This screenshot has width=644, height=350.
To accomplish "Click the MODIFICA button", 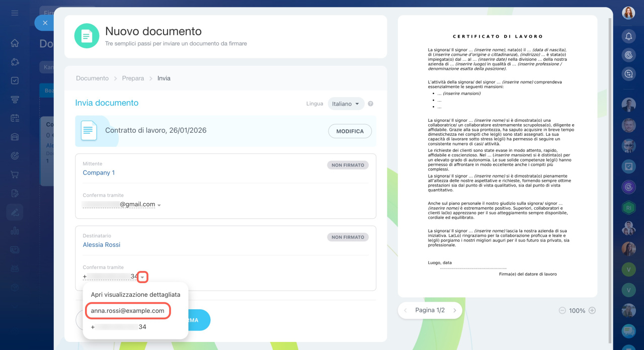I will [350, 131].
